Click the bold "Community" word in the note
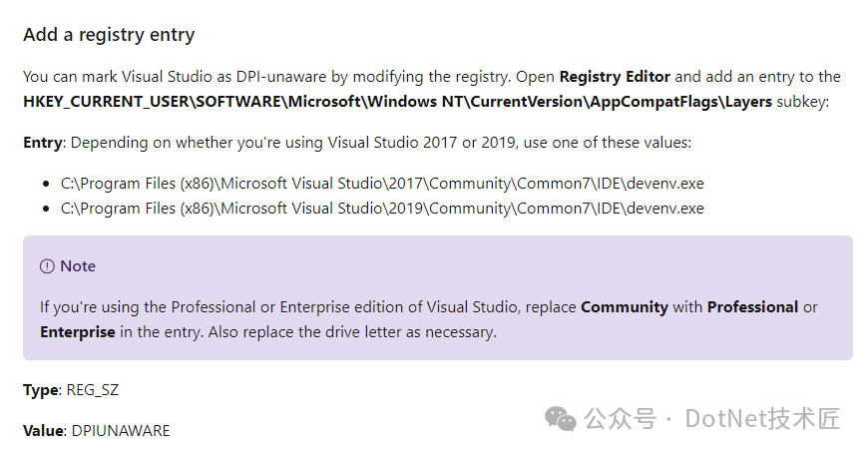 (624, 307)
